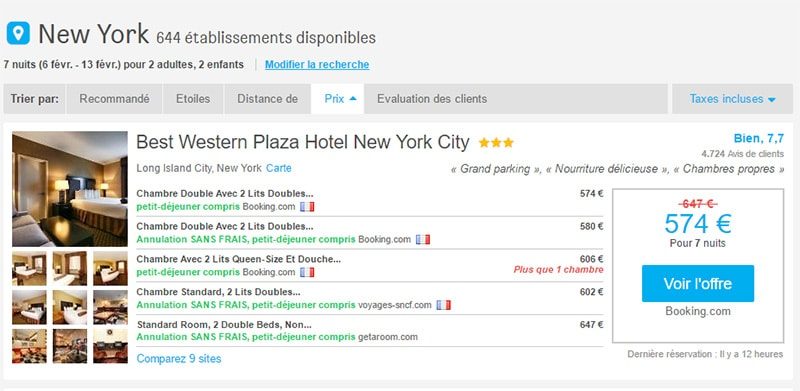Sort results by Recommandé
This screenshot has height=391, width=800.
click(114, 99)
